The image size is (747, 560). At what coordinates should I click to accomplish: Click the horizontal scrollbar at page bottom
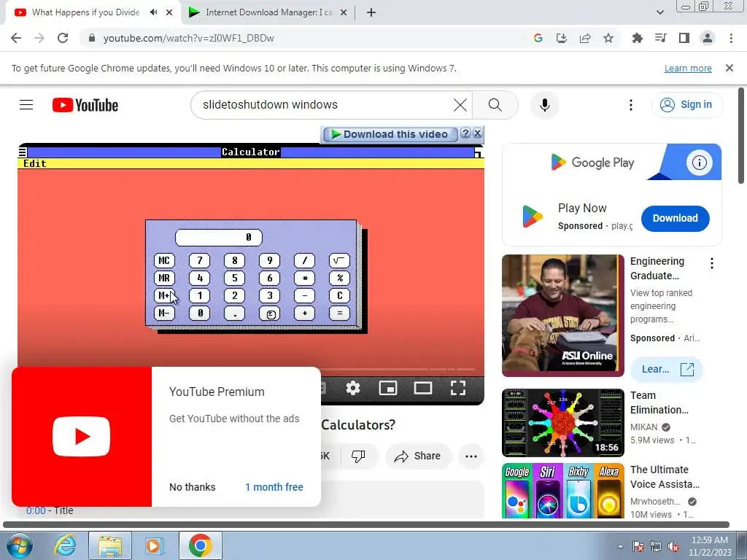pos(366,525)
